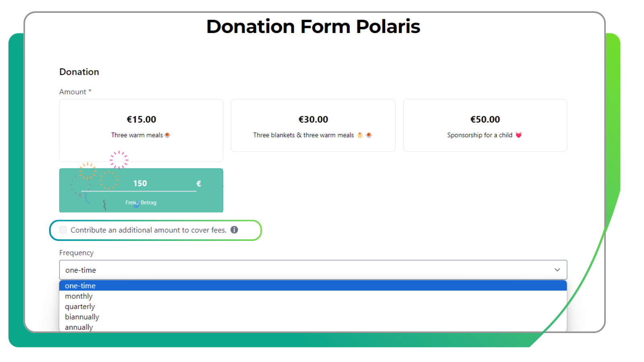Click the warm meal emoji on €15.00 card
Image resolution: width=644 pixels, height=362 pixels.
click(x=167, y=135)
